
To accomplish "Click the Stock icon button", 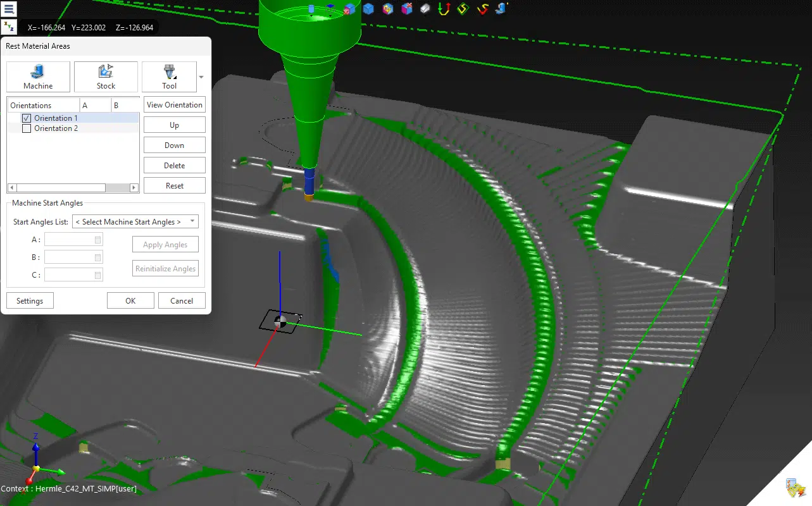I will coord(106,77).
